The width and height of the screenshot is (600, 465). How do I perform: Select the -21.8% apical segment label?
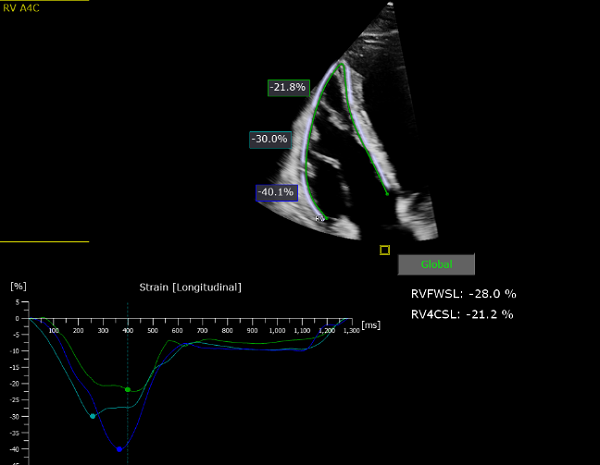click(287, 88)
